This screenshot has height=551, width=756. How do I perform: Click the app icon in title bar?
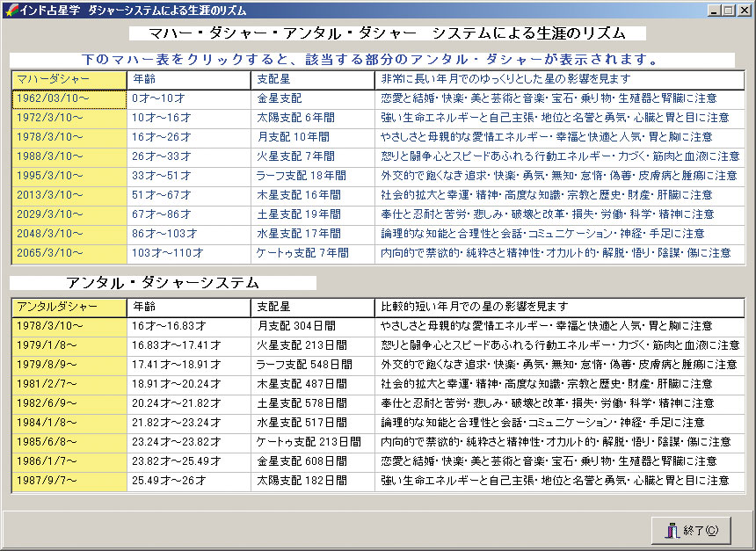click(11, 11)
